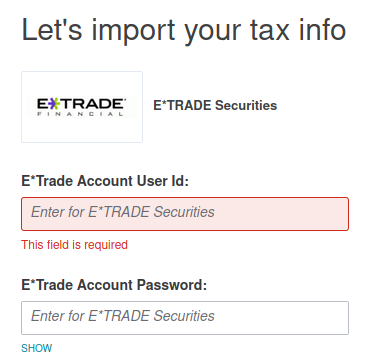Click the E*Trade Account User Id label

coord(105,181)
